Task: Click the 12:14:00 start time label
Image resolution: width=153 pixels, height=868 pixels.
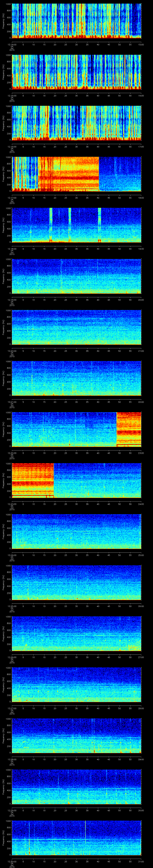Action: pyautogui.click(x=12, y=44)
